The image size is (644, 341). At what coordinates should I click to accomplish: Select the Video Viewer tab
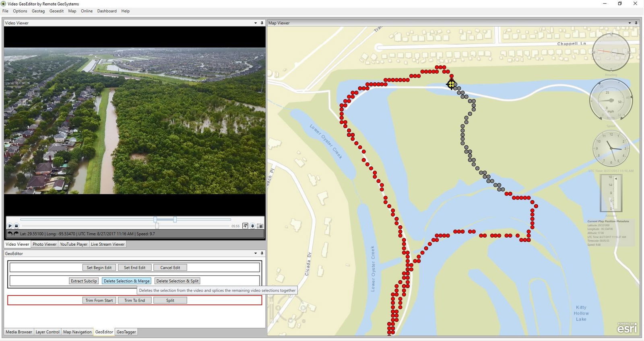point(17,244)
